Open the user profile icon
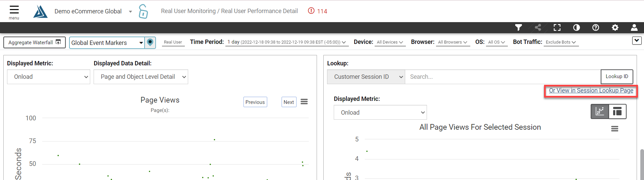 (x=634, y=27)
